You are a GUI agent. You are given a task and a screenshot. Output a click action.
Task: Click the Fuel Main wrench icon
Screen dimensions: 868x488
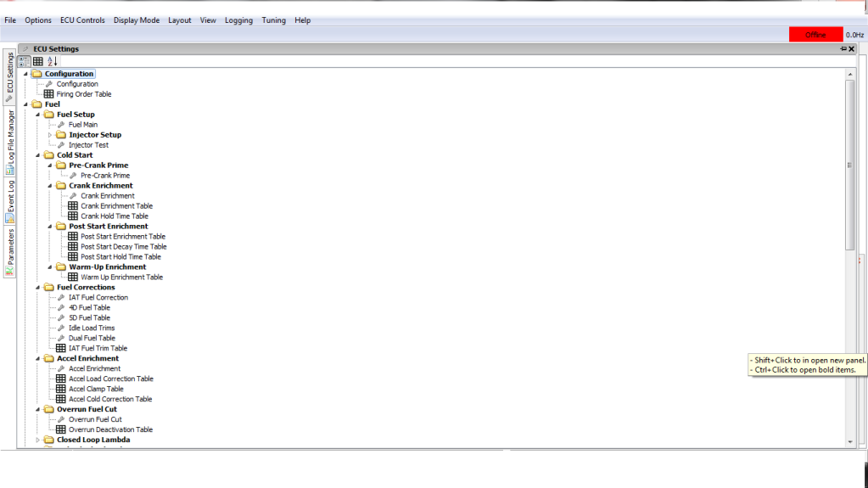coord(61,125)
